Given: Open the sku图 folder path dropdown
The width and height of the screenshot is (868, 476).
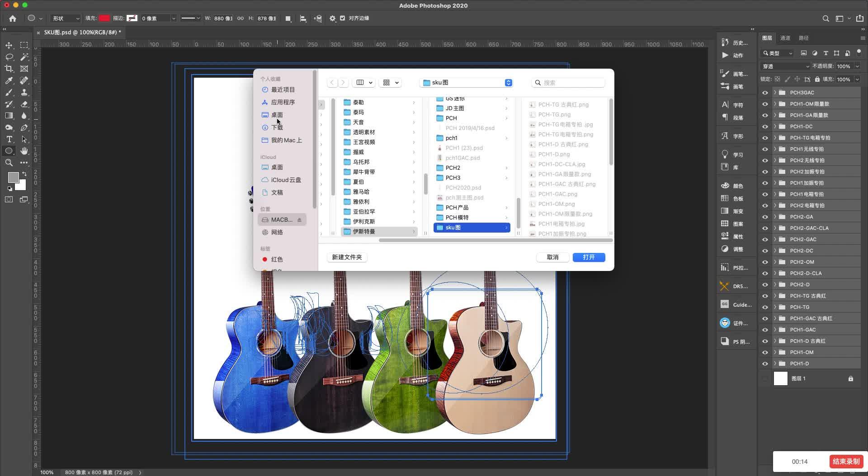Looking at the screenshot, I should 467,83.
